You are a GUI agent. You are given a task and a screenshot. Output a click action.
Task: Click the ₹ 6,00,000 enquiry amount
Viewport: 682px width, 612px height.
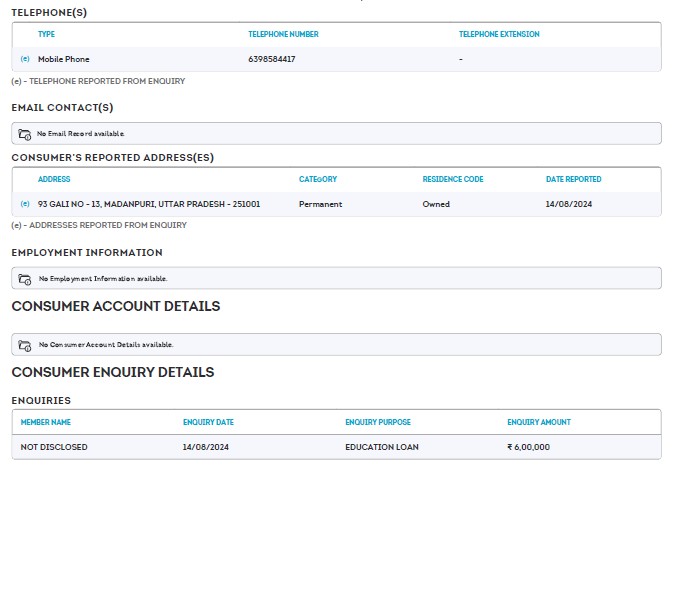[x=528, y=447]
